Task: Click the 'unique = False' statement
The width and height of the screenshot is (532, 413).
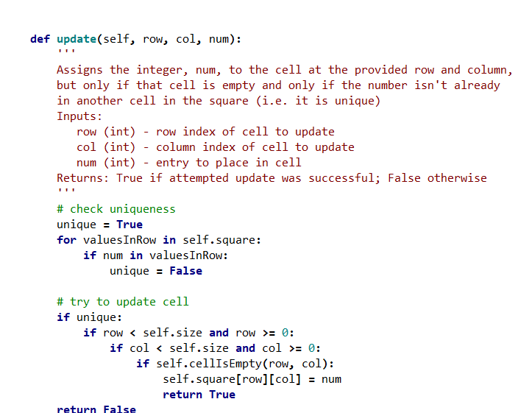Action: (156, 271)
